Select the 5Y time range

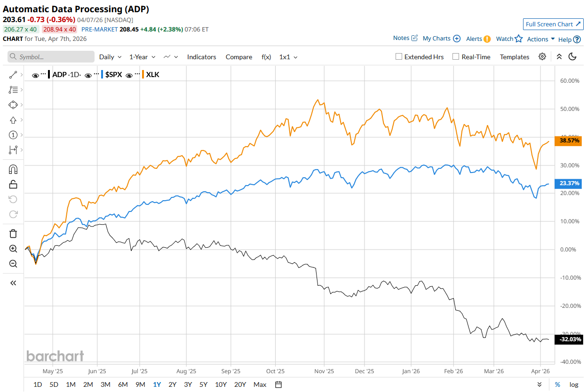(203, 384)
